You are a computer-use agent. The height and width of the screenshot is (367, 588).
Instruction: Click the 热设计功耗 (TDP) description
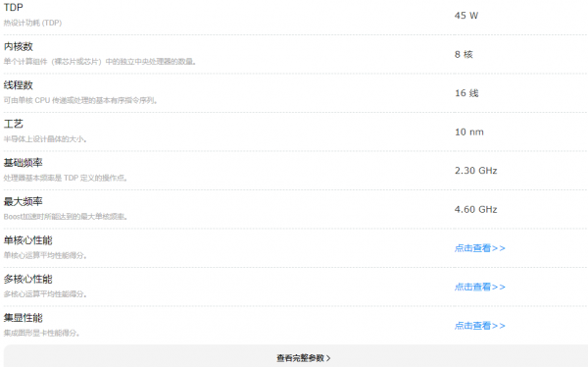click(32, 23)
